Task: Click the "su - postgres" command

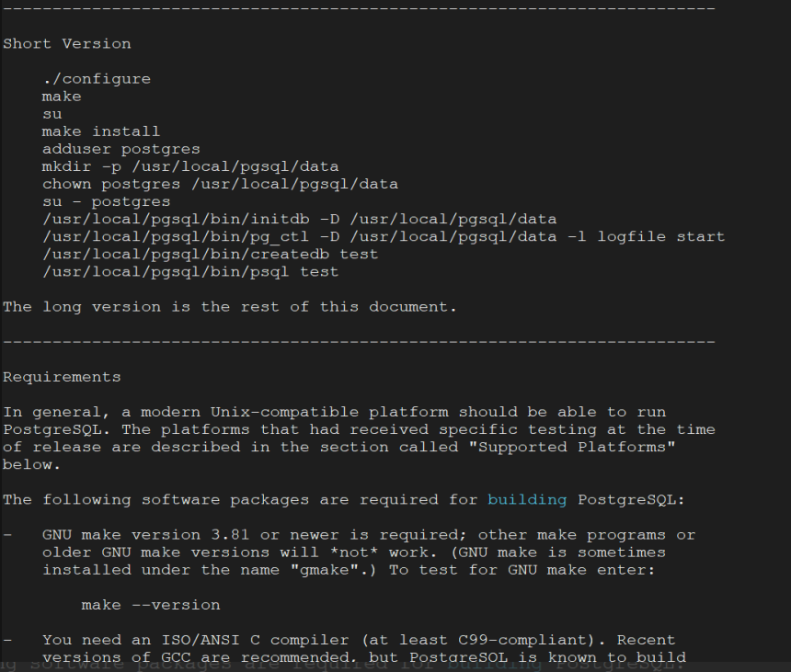Action: (x=107, y=201)
